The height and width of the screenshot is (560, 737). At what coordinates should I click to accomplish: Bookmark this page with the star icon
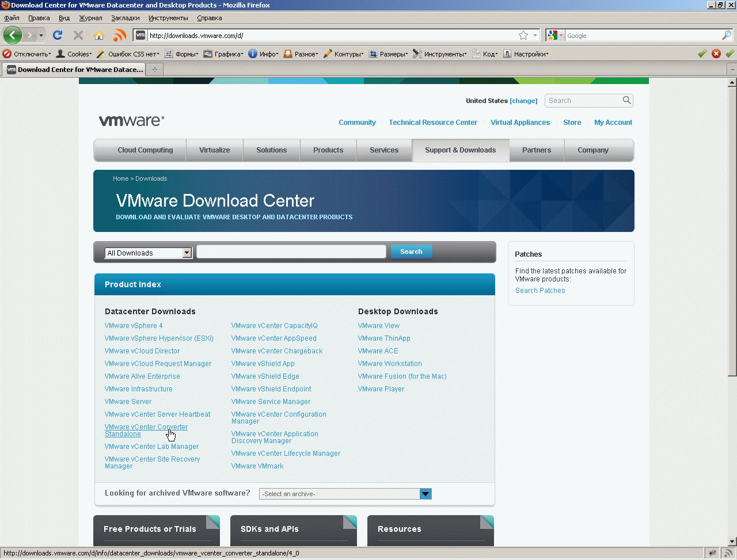click(x=523, y=36)
